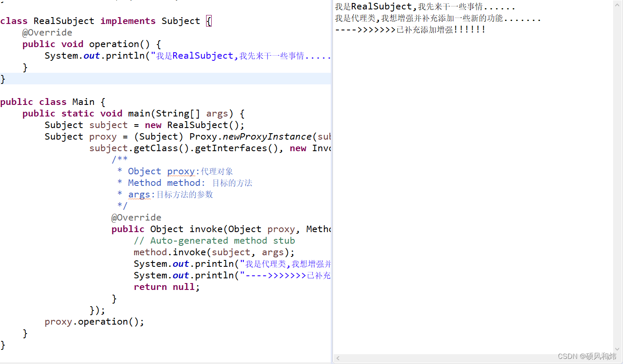Click the first @Override annotation above operation()

[47, 33]
